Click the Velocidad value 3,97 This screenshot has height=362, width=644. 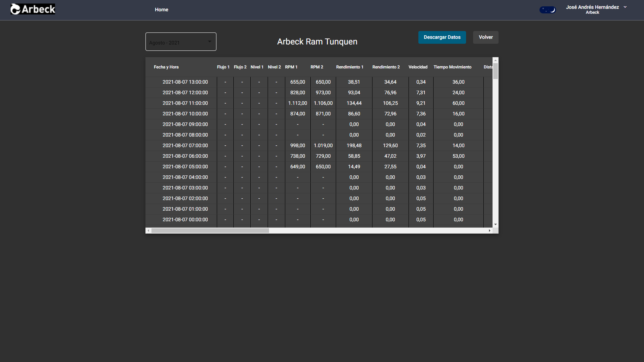tap(421, 156)
